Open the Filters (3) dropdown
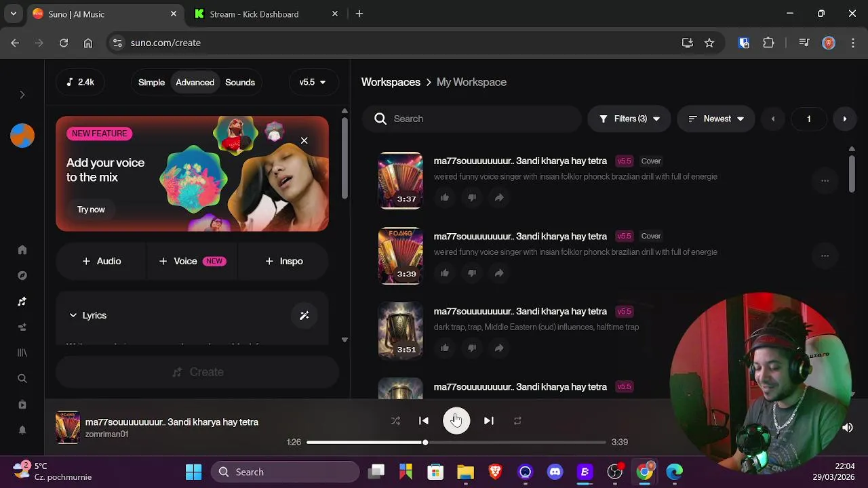This screenshot has width=868, height=488. (x=629, y=119)
